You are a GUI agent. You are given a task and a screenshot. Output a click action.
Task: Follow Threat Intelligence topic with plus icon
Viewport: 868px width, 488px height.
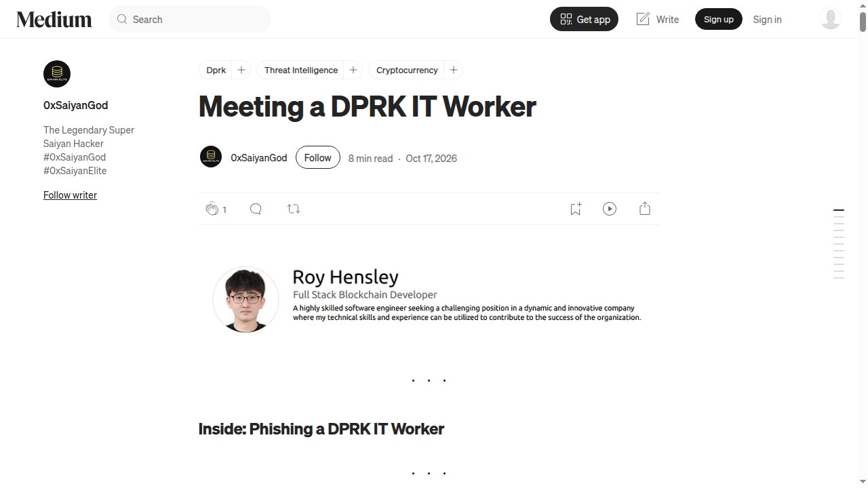tap(353, 70)
